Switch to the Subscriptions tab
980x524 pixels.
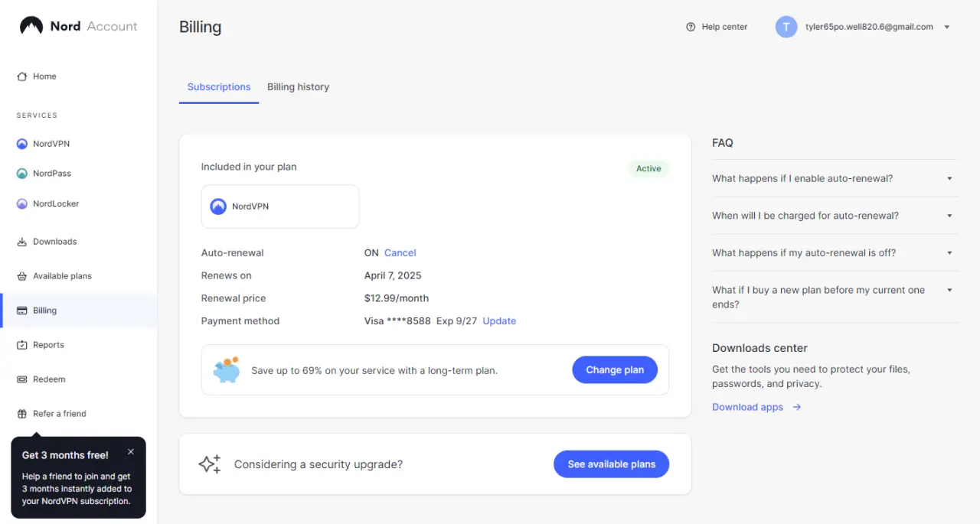pyautogui.click(x=219, y=87)
